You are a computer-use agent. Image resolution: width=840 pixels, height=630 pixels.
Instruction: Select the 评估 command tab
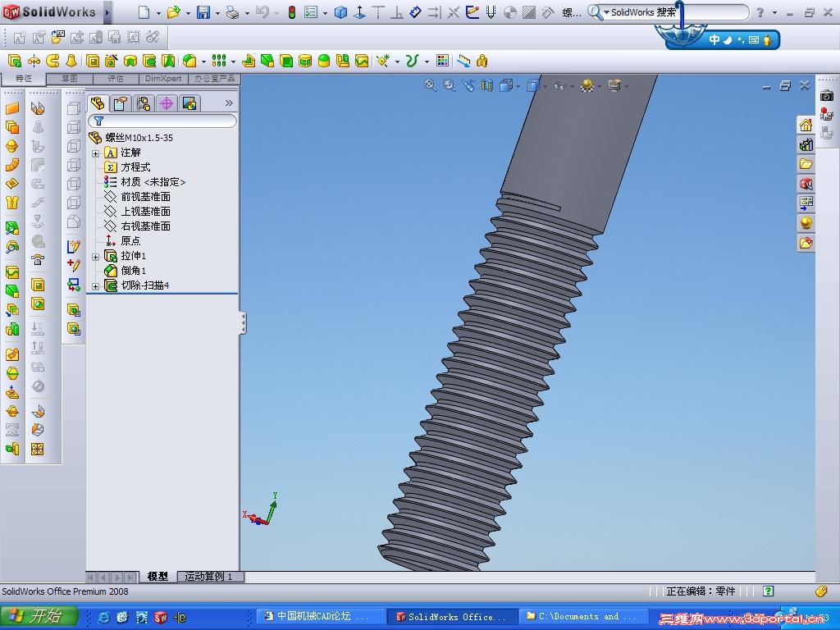tap(116, 79)
